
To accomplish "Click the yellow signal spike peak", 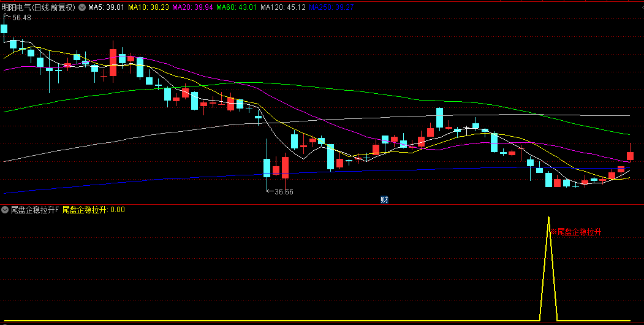I will [548, 218].
